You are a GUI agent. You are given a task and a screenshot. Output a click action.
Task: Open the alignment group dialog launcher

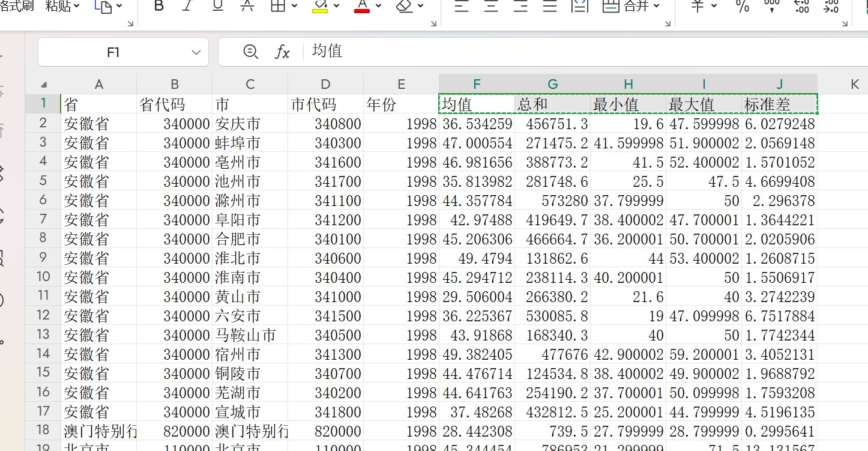tap(668, 23)
